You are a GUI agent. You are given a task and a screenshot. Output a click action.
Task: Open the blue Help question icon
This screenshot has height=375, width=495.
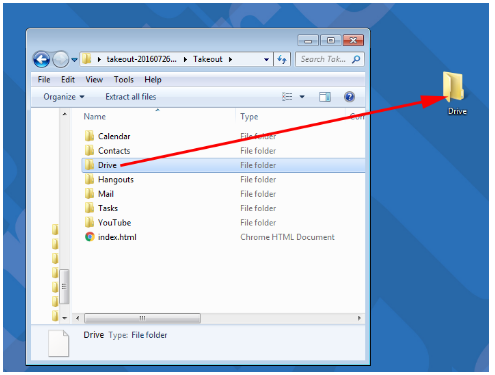349,97
